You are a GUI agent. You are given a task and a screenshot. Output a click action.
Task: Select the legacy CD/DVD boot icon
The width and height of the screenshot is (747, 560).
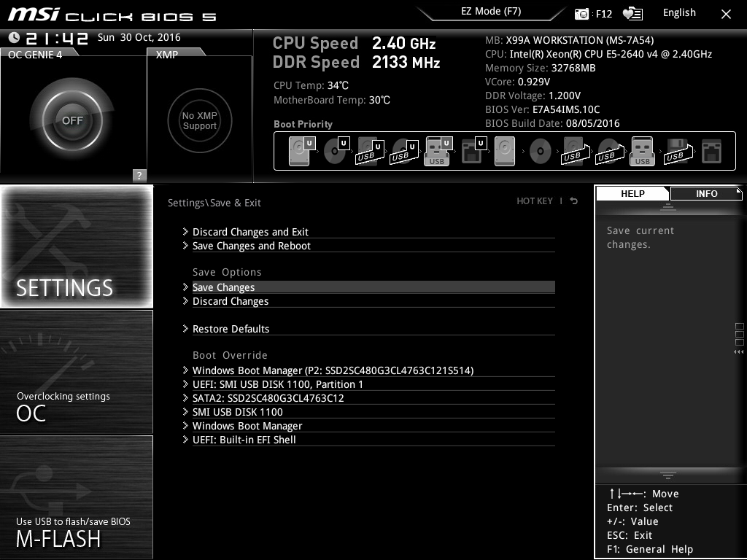point(541,151)
